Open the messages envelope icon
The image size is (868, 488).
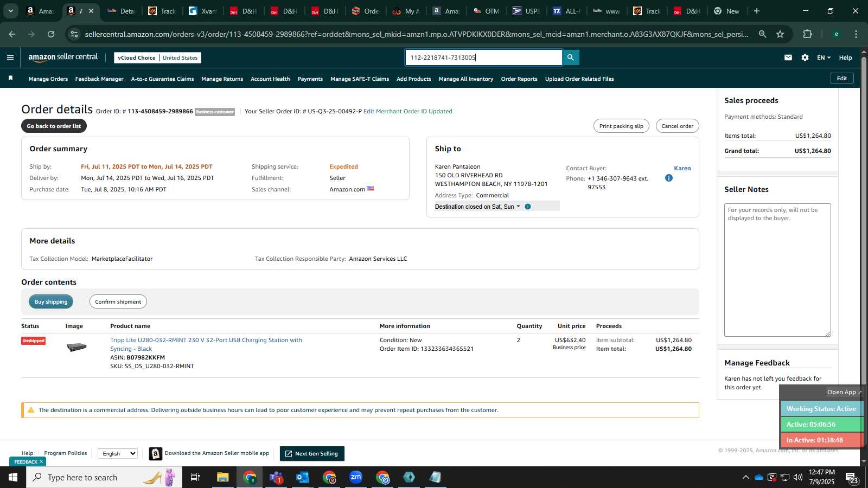point(788,57)
